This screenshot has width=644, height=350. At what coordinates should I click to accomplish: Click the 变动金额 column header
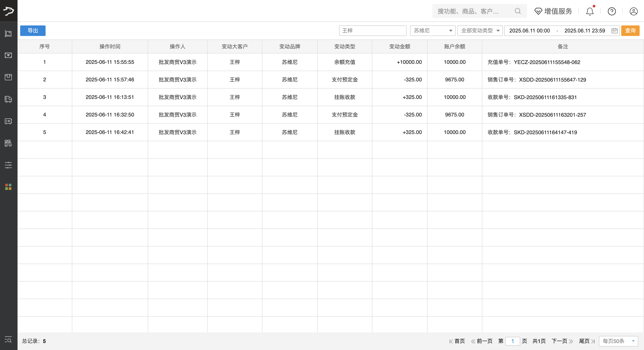tap(400, 46)
